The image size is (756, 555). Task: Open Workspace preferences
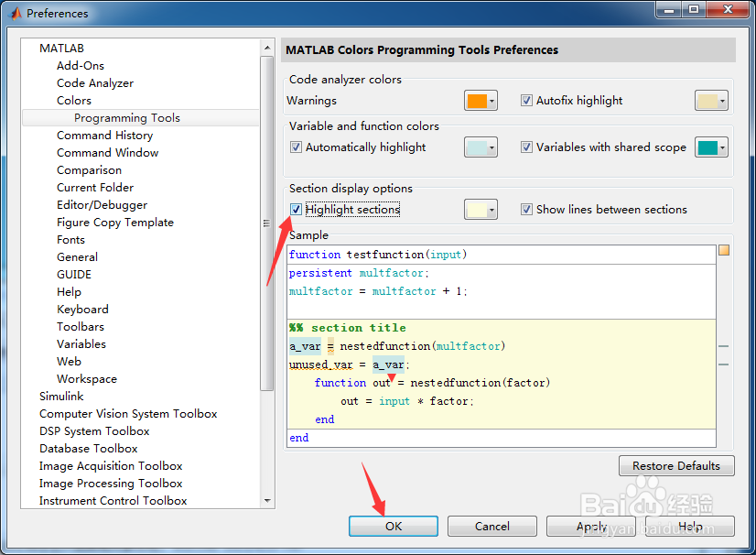87,379
